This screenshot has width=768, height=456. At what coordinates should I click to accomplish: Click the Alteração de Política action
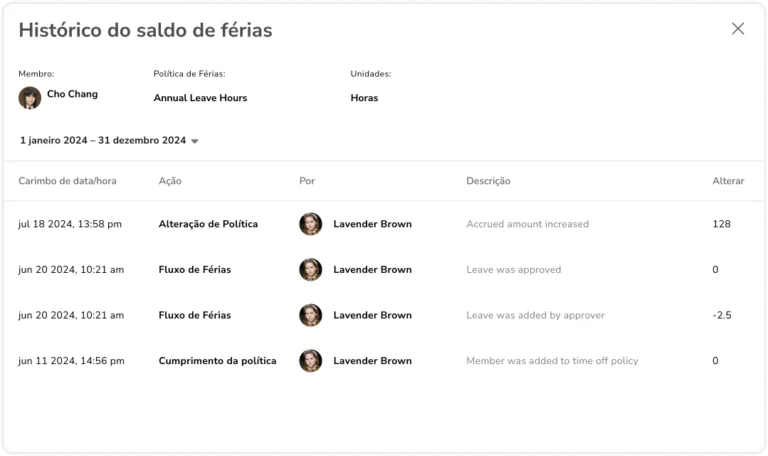coord(208,224)
